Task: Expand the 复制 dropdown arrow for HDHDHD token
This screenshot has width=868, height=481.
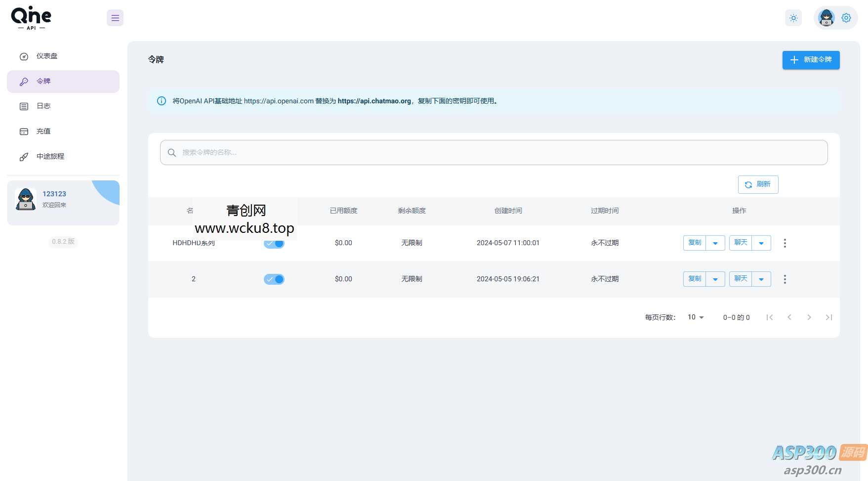Action: click(715, 243)
